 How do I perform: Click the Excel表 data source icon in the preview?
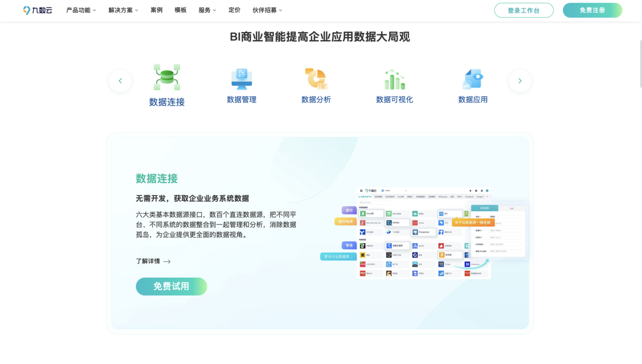coord(363,213)
